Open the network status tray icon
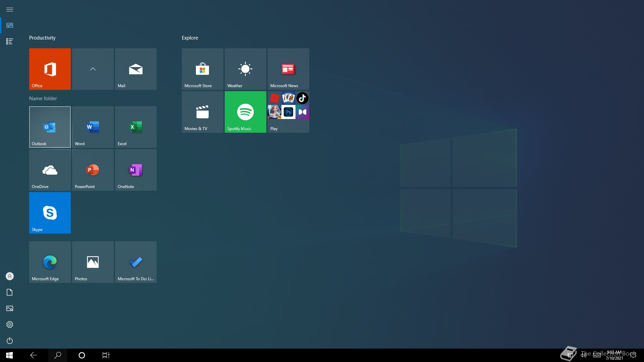The image size is (644, 362). [x=570, y=355]
